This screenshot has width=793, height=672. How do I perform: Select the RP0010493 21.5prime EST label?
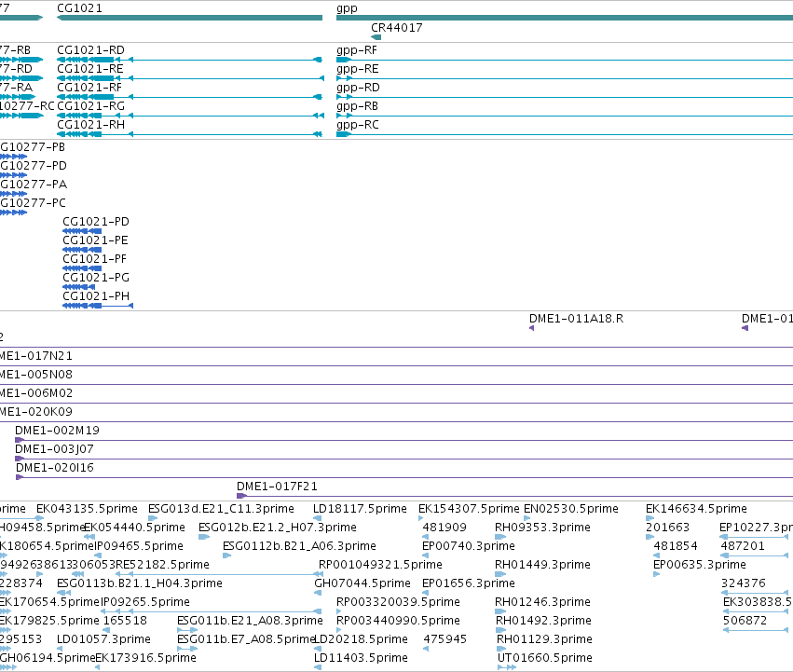pos(380,565)
